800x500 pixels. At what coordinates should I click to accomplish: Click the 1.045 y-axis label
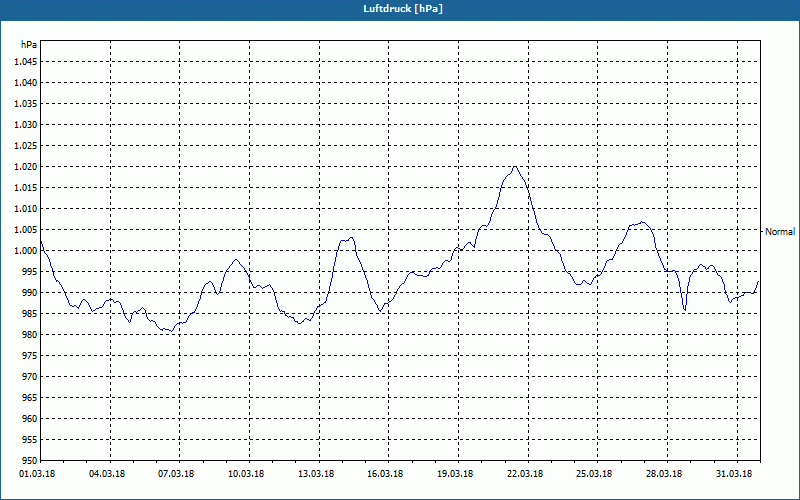pyautogui.click(x=26, y=62)
